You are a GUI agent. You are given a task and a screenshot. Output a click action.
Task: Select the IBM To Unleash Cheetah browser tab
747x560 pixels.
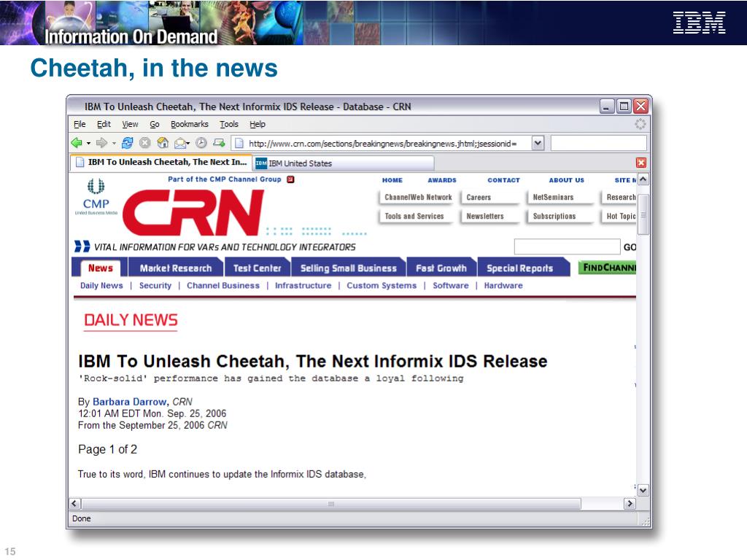coord(161,163)
